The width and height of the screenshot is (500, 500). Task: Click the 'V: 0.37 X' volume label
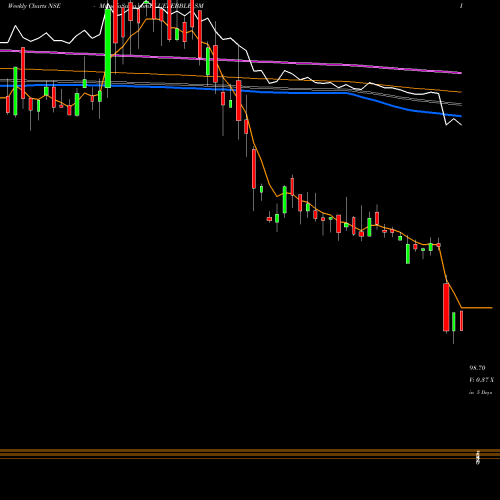pos(481,380)
